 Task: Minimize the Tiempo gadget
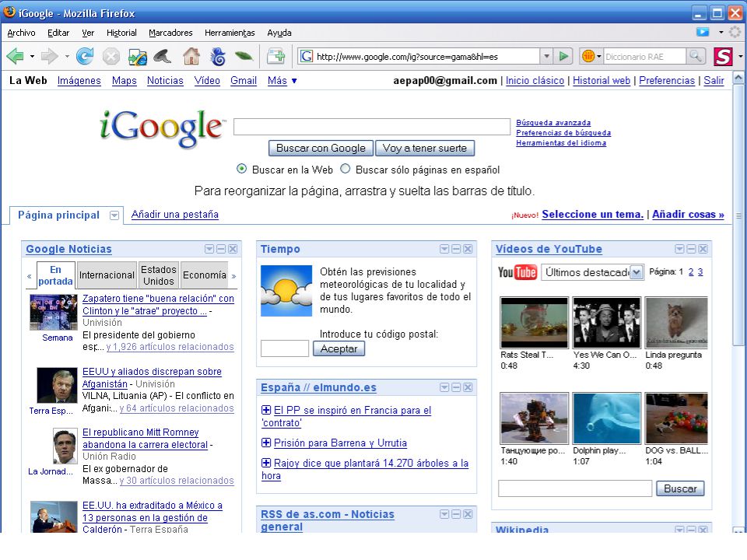tap(456, 249)
